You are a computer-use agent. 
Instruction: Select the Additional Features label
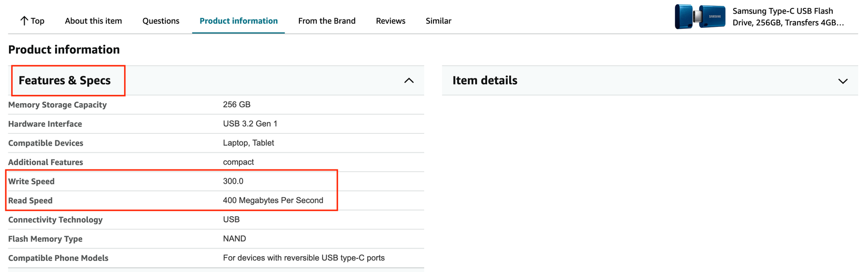(45, 162)
